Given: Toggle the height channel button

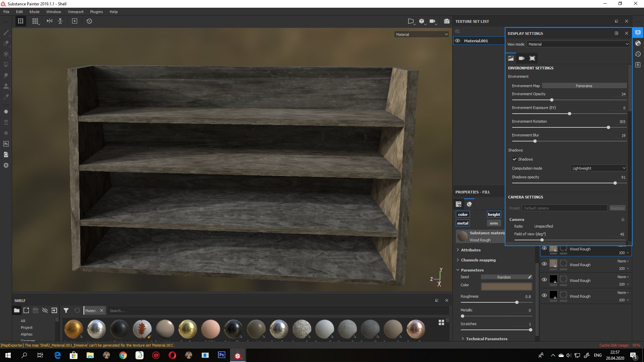Looking at the screenshot, I should click(494, 215).
